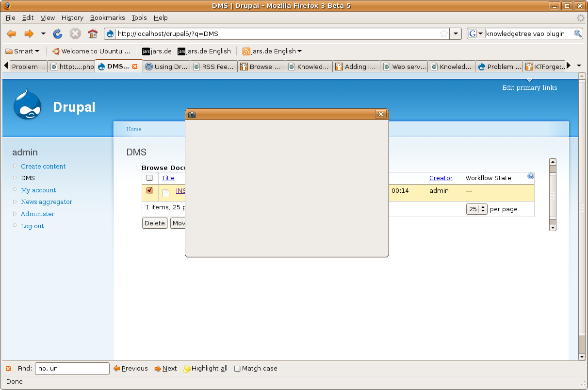Open the list all tabs dropdown
The height and width of the screenshot is (390, 588).
coord(579,66)
